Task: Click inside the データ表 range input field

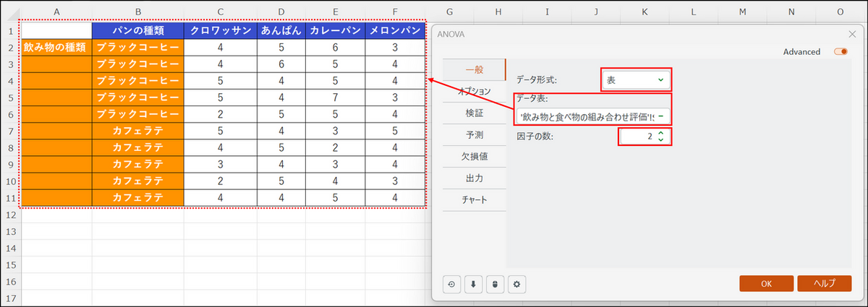Action: [x=586, y=117]
